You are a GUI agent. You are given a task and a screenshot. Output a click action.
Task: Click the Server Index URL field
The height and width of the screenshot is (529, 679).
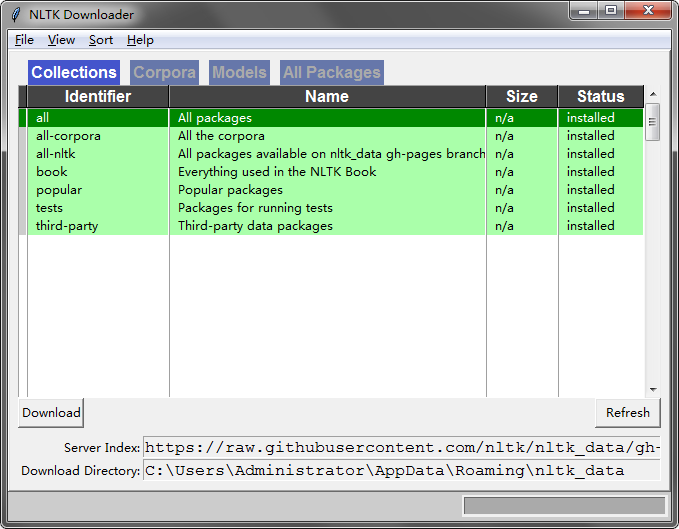pos(401,448)
